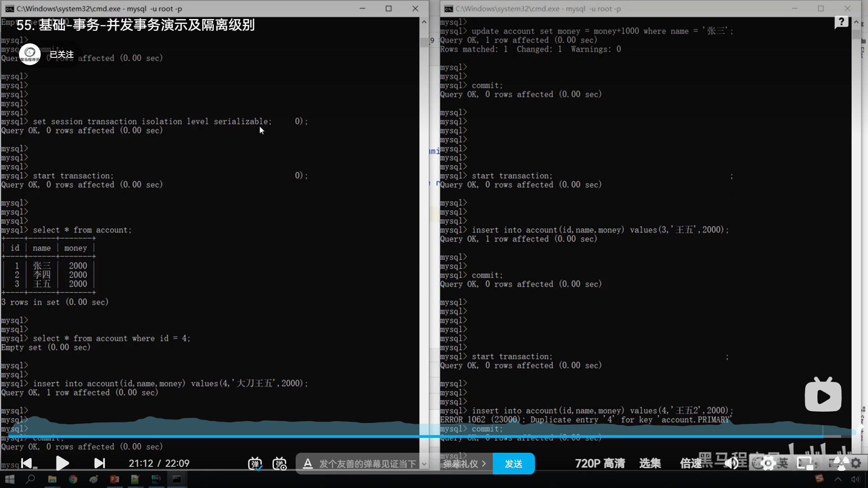Skip to the previous video
This screenshot has width=868, height=488.
coord(27,463)
